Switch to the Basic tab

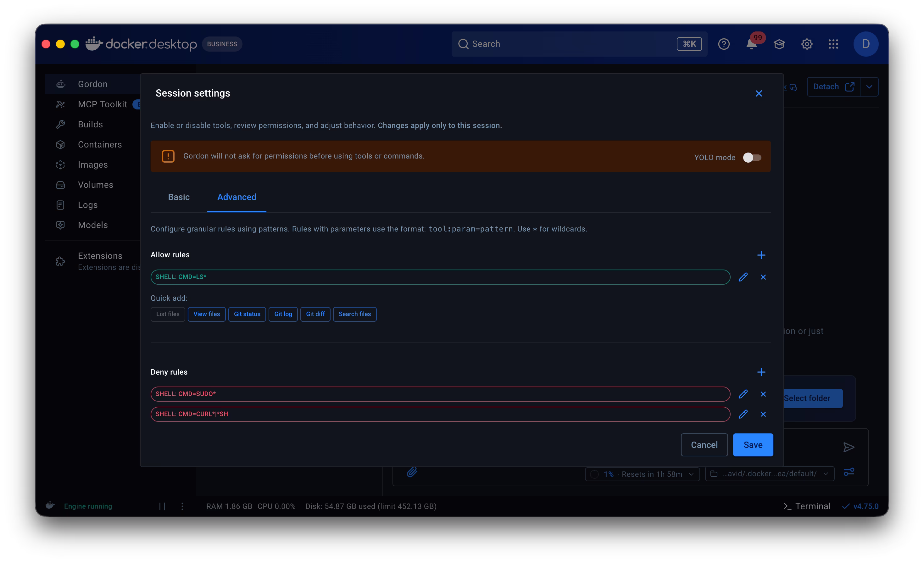(x=179, y=197)
